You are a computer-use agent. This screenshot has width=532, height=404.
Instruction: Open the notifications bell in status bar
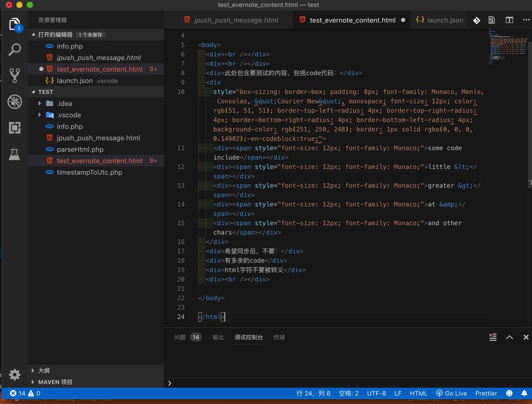tap(524, 394)
